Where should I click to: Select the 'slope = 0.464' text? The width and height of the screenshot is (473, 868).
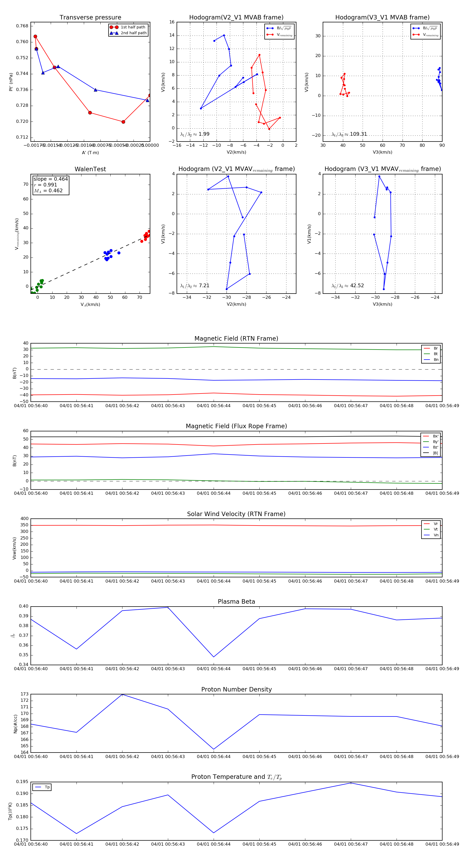50,179
